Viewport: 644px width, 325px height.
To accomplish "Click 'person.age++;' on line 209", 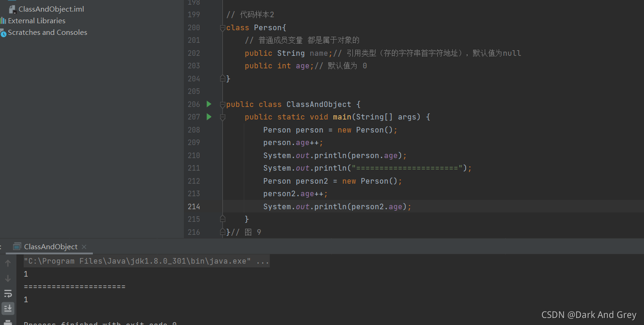I will [293, 143].
